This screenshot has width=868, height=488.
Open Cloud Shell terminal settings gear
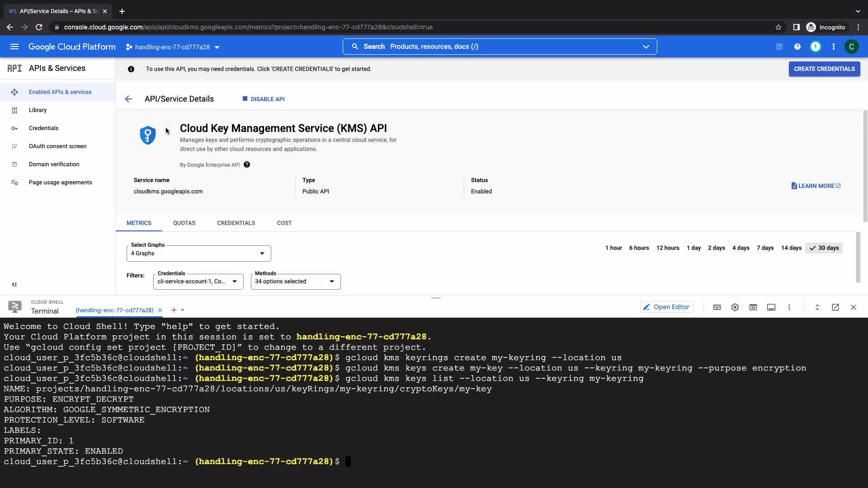(735, 307)
